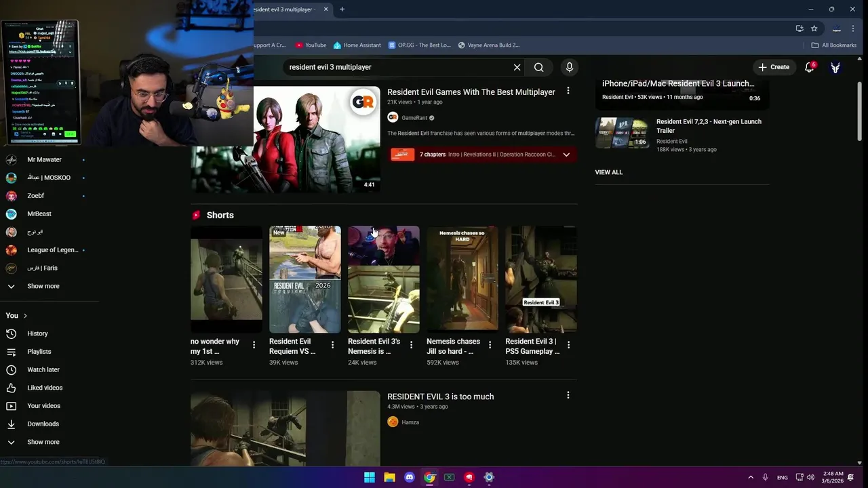868x488 pixels.
Task: Open more options for Nemesis is short
Action: coord(411,345)
